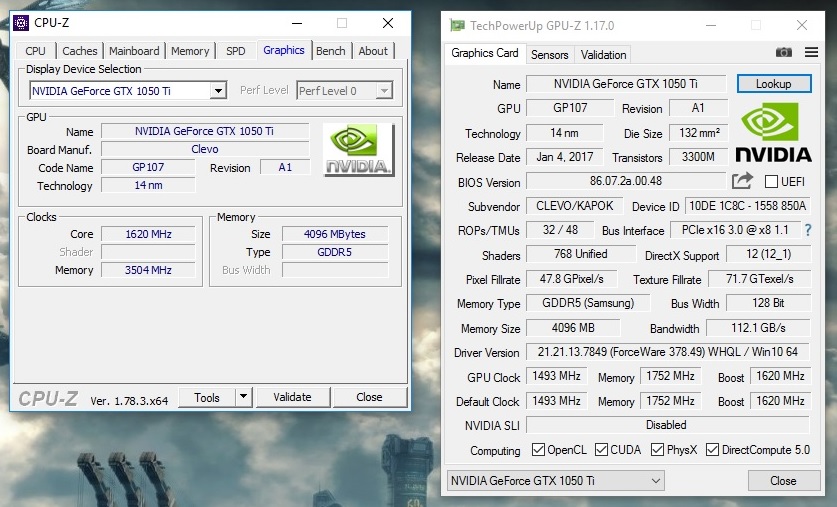Click the NVIDIA SLI Disabled field

[667, 425]
